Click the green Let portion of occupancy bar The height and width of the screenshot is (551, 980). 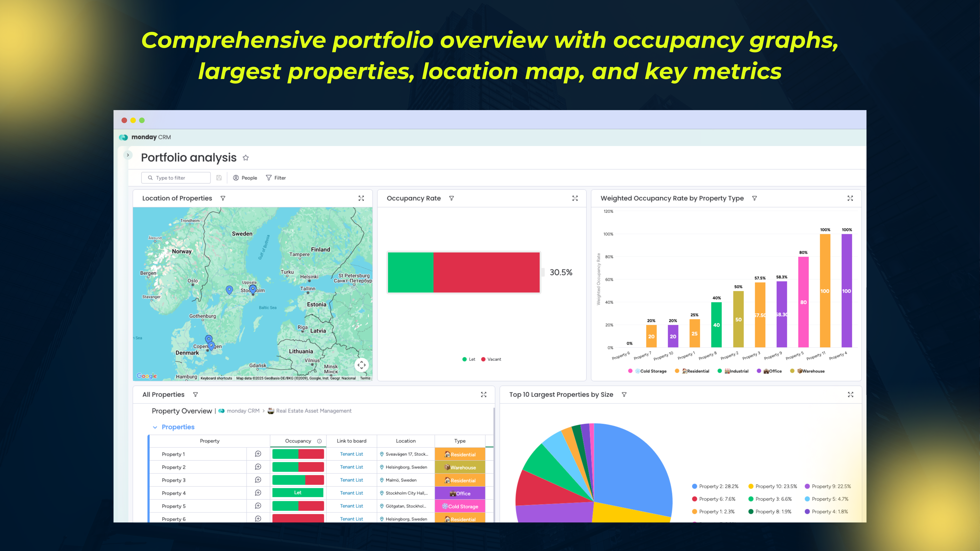pos(410,272)
